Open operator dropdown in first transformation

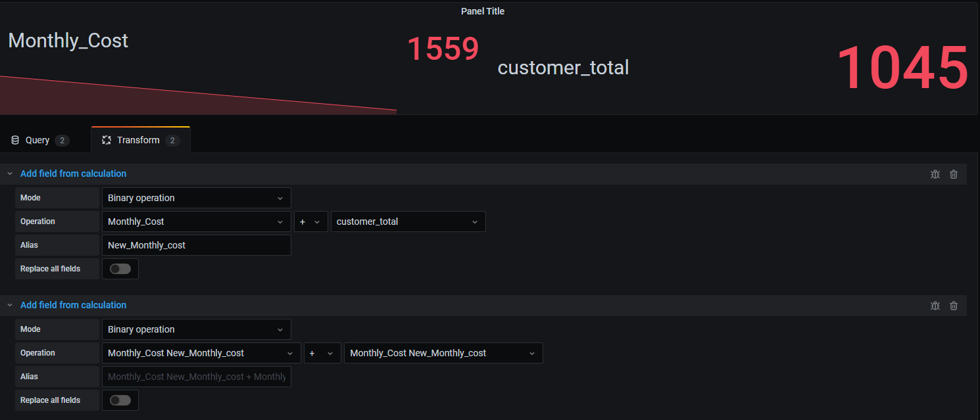(310, 222)
